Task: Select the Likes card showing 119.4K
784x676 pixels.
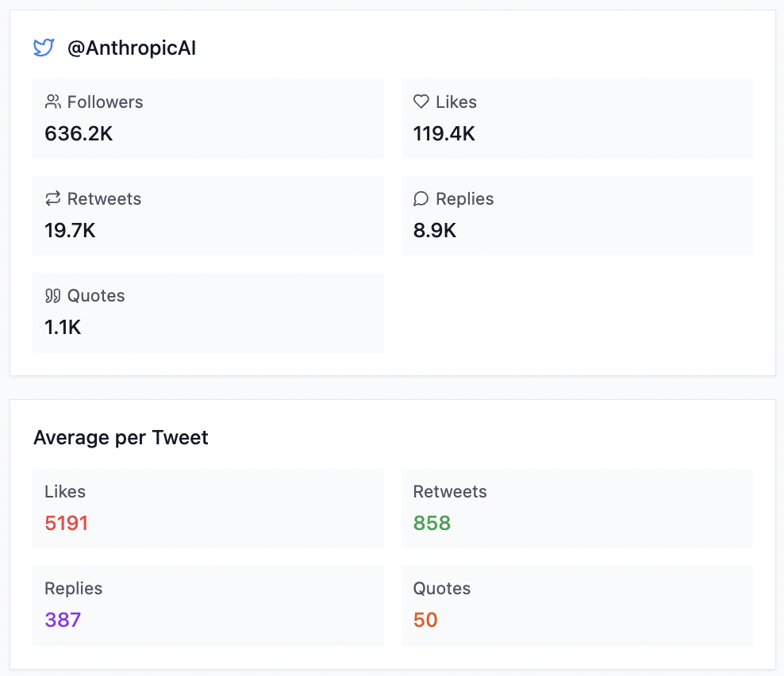Action: pyautogui.click(x=577, y=117)
